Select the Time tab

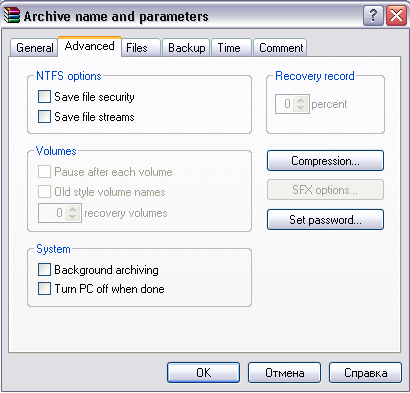(231, 48)
